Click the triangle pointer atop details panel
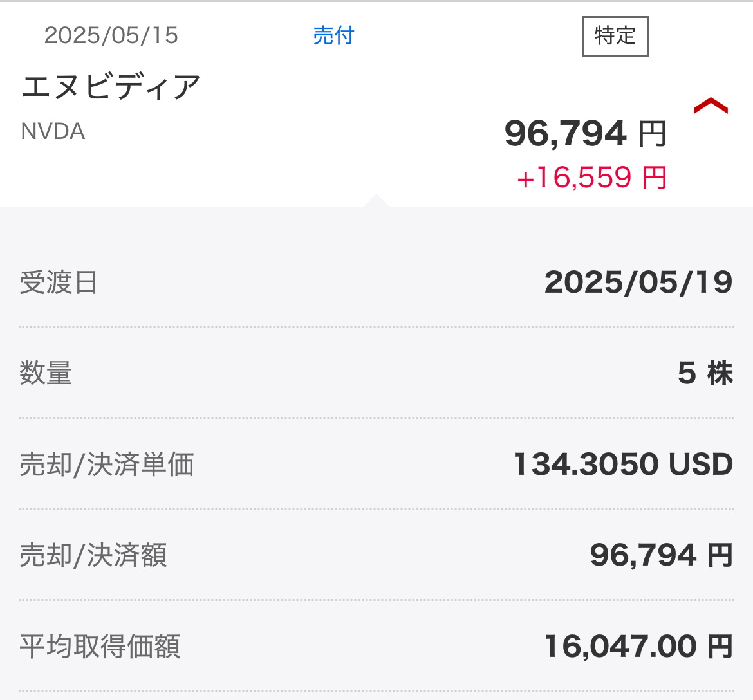This screenshot has width=753, height=700. coord(376,201)
